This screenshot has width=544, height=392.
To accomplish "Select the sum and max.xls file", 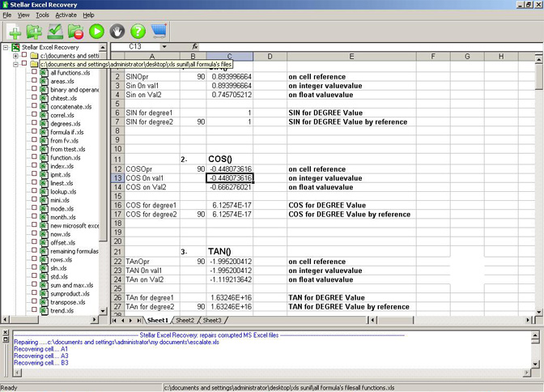I will click(x=72, y=285).
